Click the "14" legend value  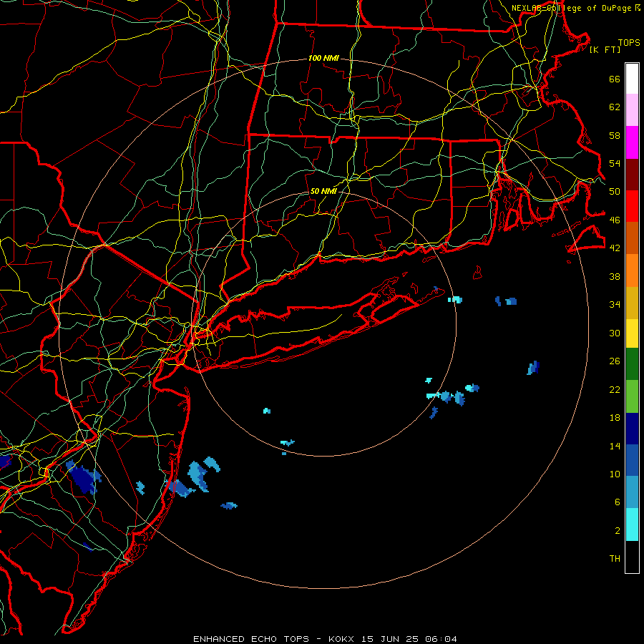[615, 447]
